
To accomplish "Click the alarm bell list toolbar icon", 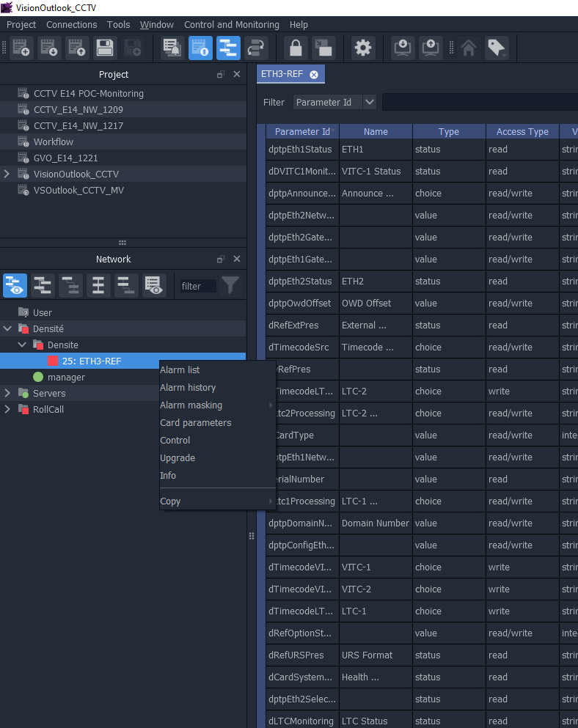I will point(172,48).
